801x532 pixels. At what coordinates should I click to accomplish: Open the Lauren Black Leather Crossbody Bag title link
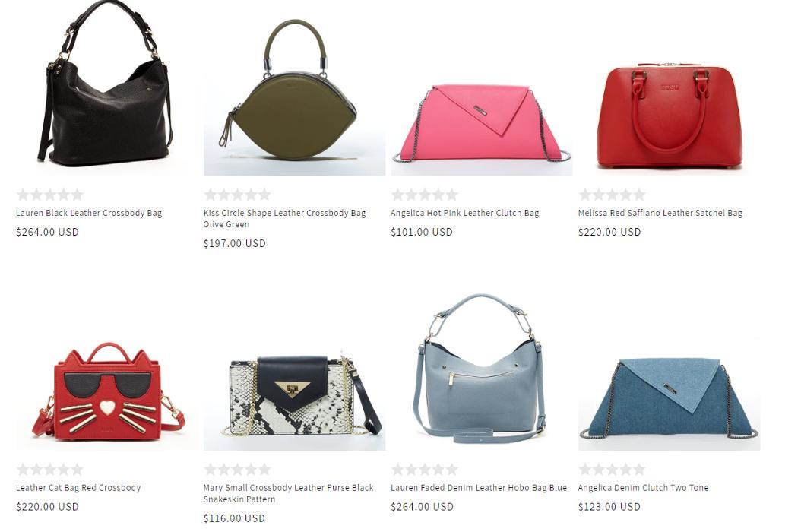pyautogui.click(x=89, y=213)
